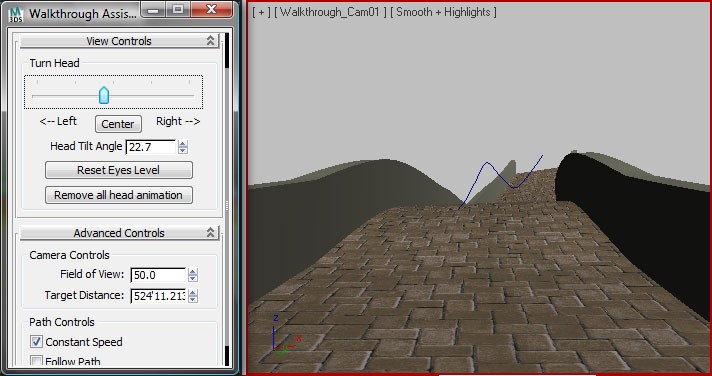The width and height of the screenshot is (712, 376).
Task: Open the Walkthrough_Cam01 viewport label menu
Action: [x=331, y=12]
